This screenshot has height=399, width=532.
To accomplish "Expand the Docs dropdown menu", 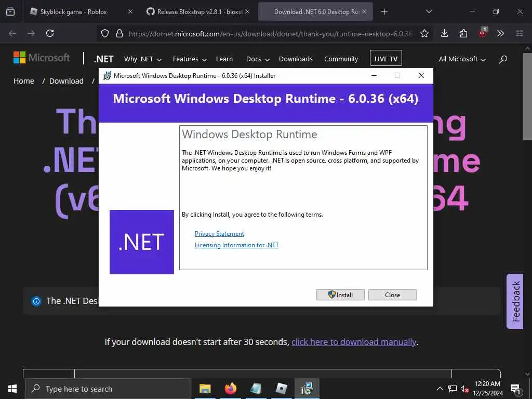I will (x=258, y=59).
